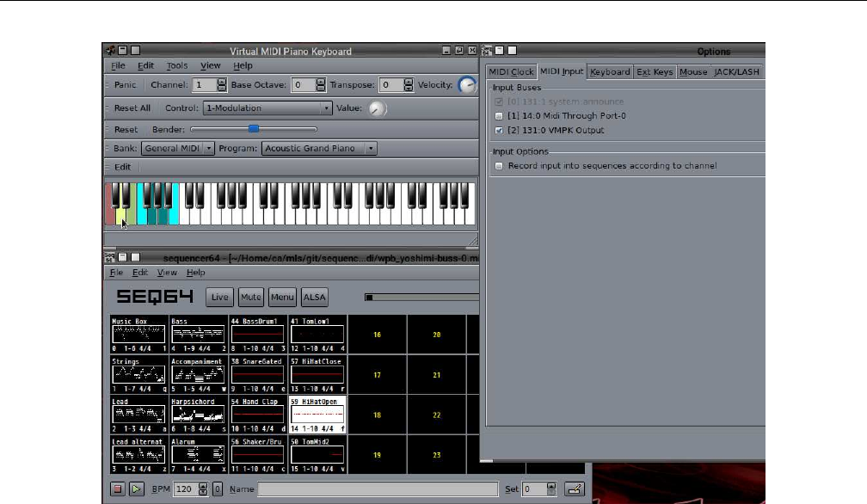Toggle the 50 TomMid2 pattern
Screen dimensions: 867x504
click(x=318, y=455)
